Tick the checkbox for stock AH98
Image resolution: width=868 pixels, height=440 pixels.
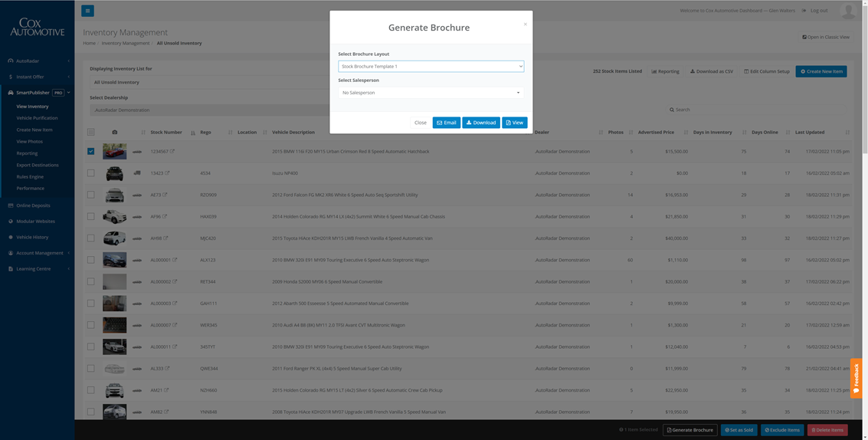(x=91, y=238)
